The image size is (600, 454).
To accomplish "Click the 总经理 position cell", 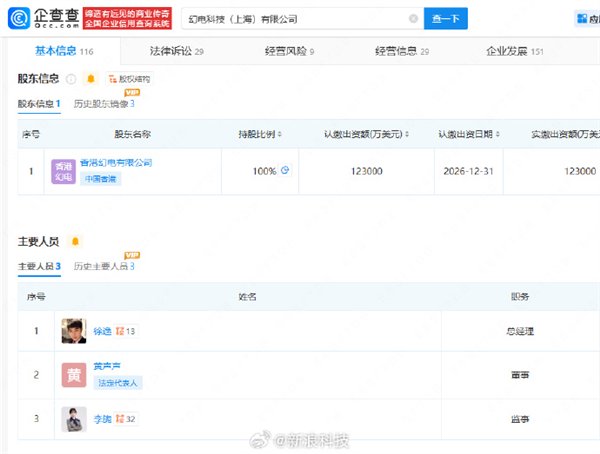I will (x=520, y=331).
